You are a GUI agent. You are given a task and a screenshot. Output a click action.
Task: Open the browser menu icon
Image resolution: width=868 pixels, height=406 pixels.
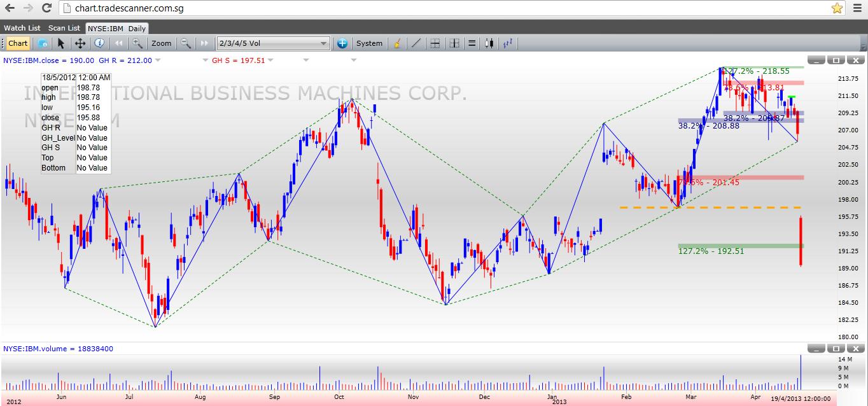point(857,8)
